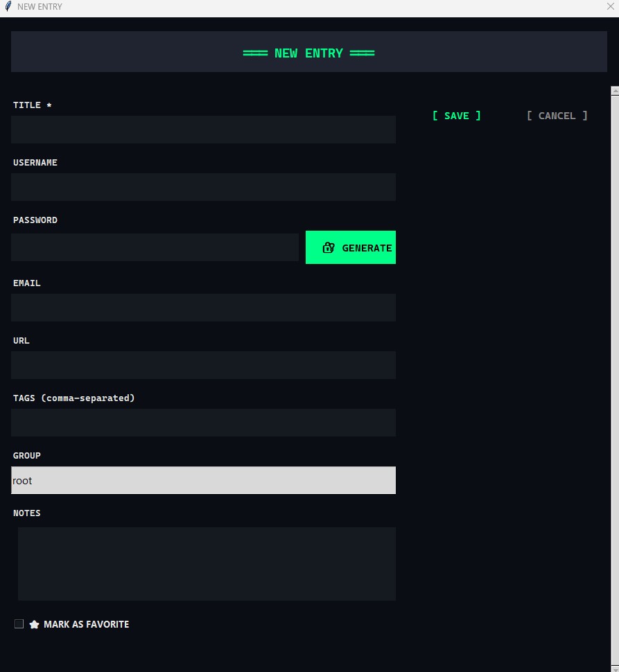Click the Save button
This screenshot has height=672, width=619.
[x=457, y=116]
